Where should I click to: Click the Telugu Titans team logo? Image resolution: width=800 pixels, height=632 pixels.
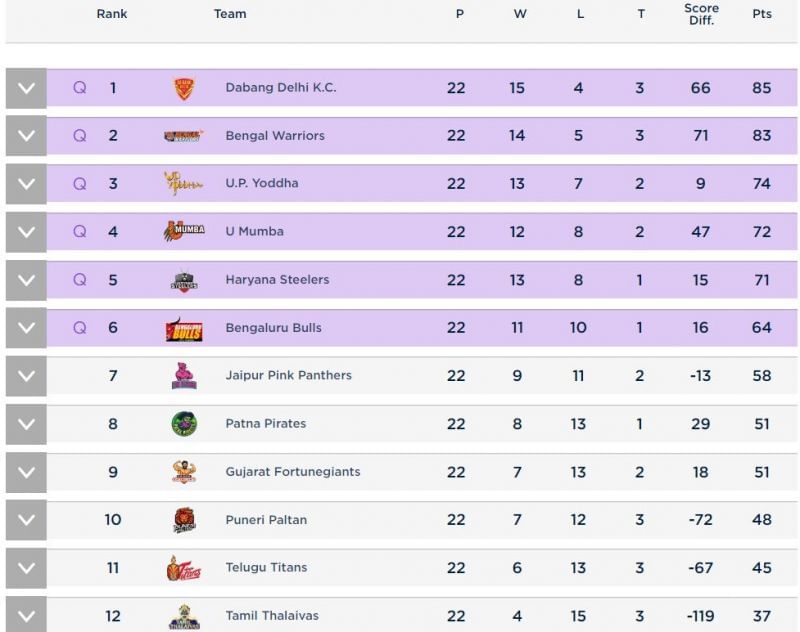(181, 568)
